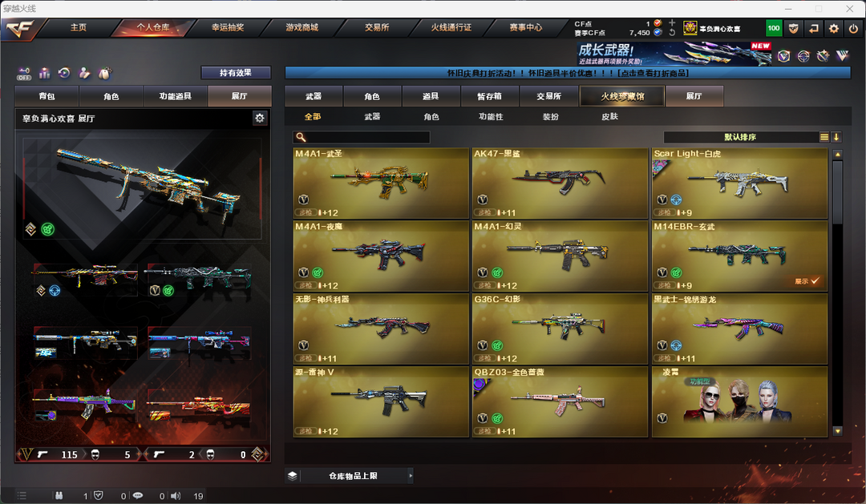Switch to 幸运抽奖 navigation tab

point(228,27)
